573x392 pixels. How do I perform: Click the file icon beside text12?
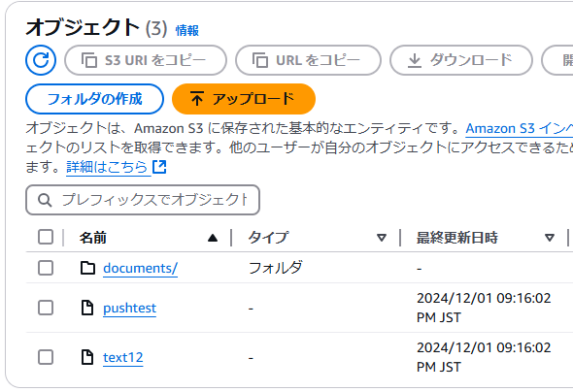tap(87, 357)
